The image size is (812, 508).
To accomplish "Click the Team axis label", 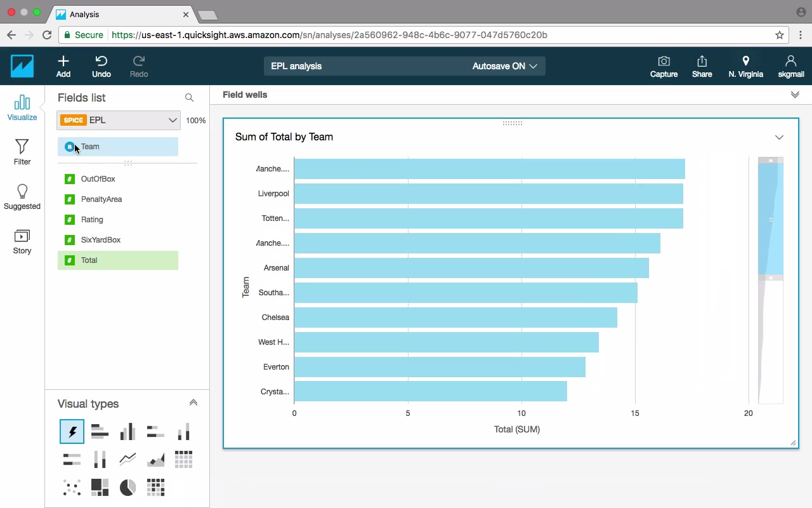I will click(246, 287).
